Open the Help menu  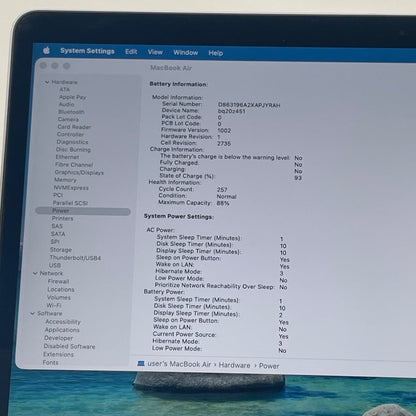pyautogui.click(x=216, y=53)
